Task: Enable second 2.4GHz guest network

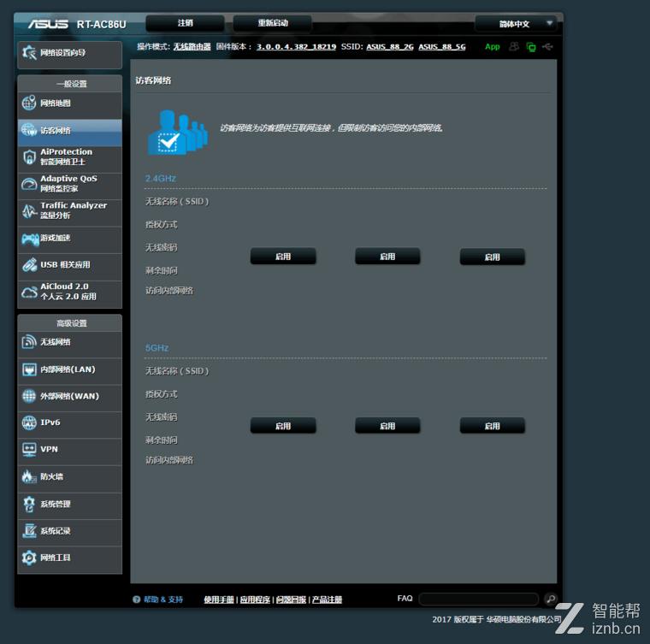Action: 387,257
